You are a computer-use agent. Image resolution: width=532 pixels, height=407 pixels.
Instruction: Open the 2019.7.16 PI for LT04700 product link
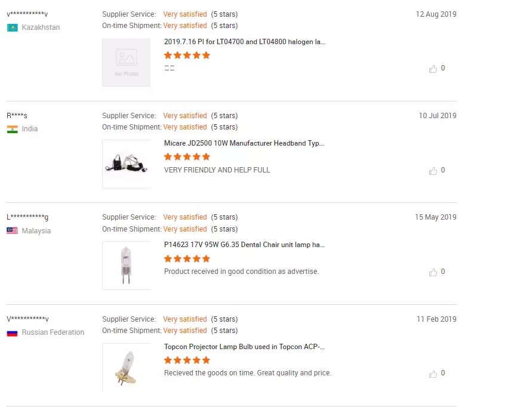click(244, 42)
